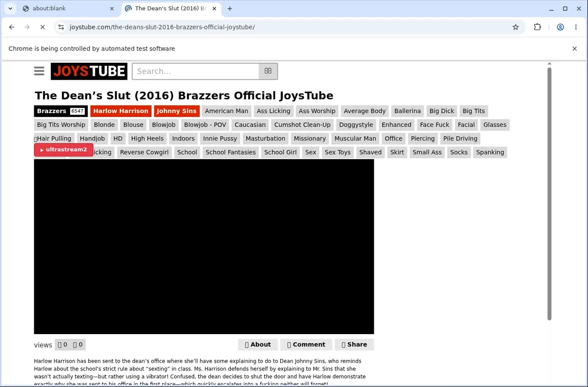This screenshot has height=387, width=588.
Task: Click the American Man tag
Action: (x=226, y=111)
